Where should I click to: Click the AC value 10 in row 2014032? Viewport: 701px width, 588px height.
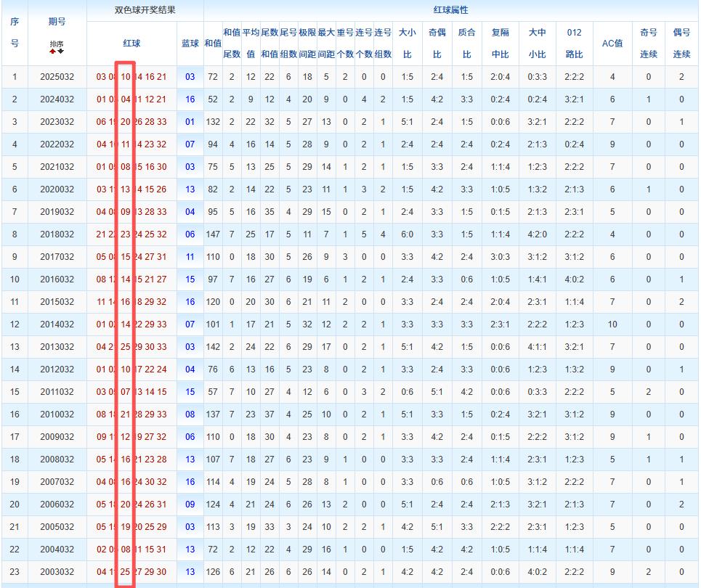[x=612, y=324]
